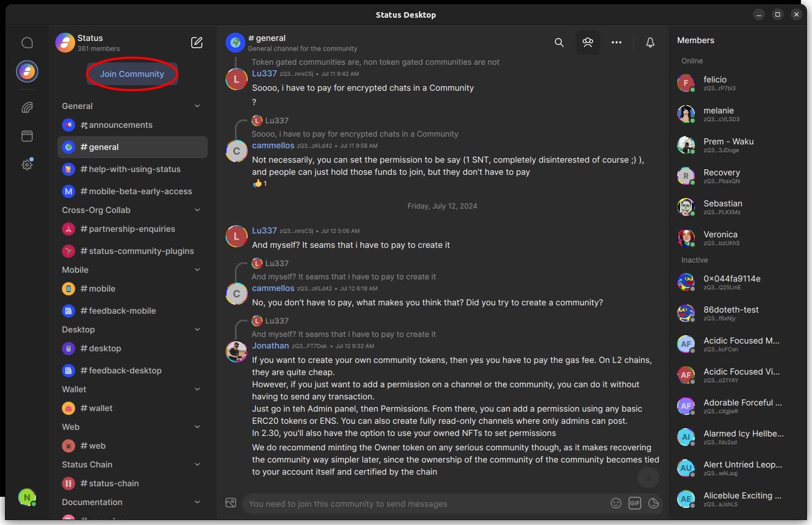Viewport: 812px width, 525px height.
Task: Open the notifications bell icon
Action: click(x=651, y=43)
